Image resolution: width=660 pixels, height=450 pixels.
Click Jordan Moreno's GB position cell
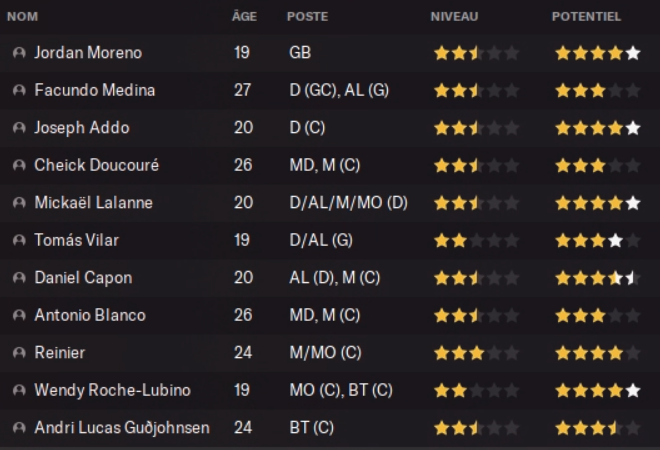click(x=297, y=53)
